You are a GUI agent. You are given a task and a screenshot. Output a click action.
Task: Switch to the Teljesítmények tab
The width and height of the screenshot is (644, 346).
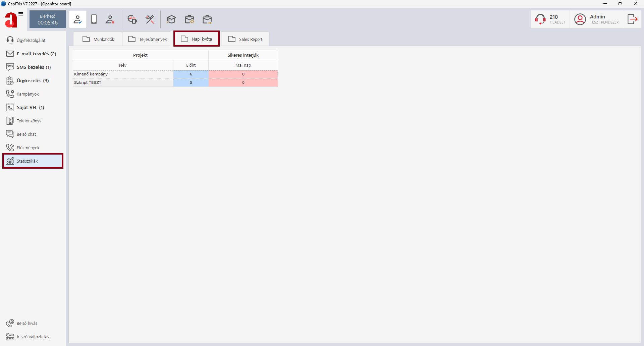point(148,39)
